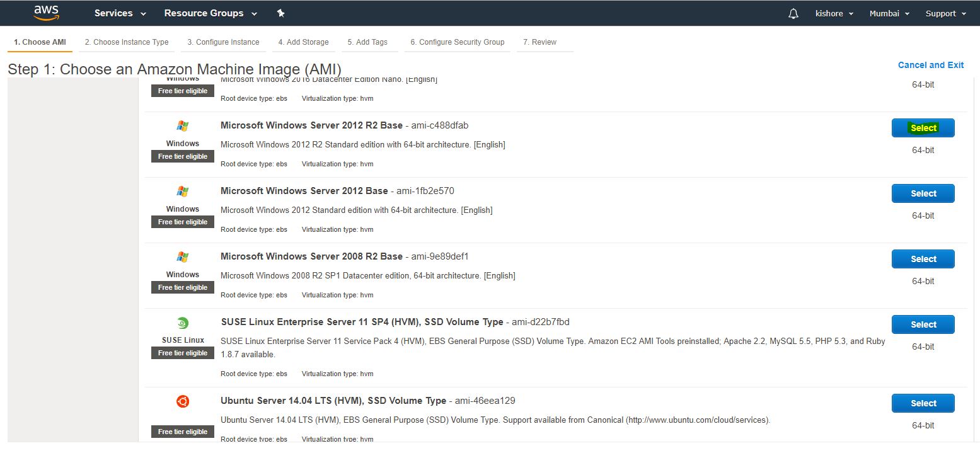Viewport: 980px width, 453px height.
Task: Switch to the 2. Choose Instance Type tab
Action: (x=127, y=42)
